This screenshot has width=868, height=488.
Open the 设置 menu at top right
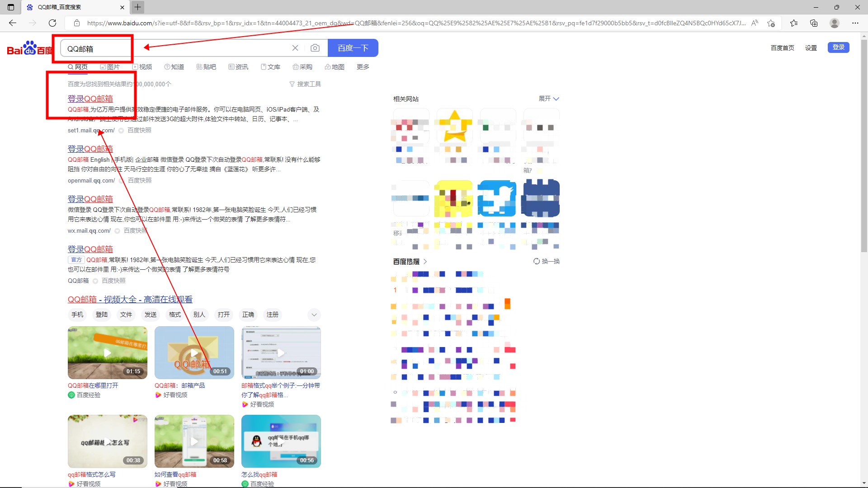[x=811, y=48]
